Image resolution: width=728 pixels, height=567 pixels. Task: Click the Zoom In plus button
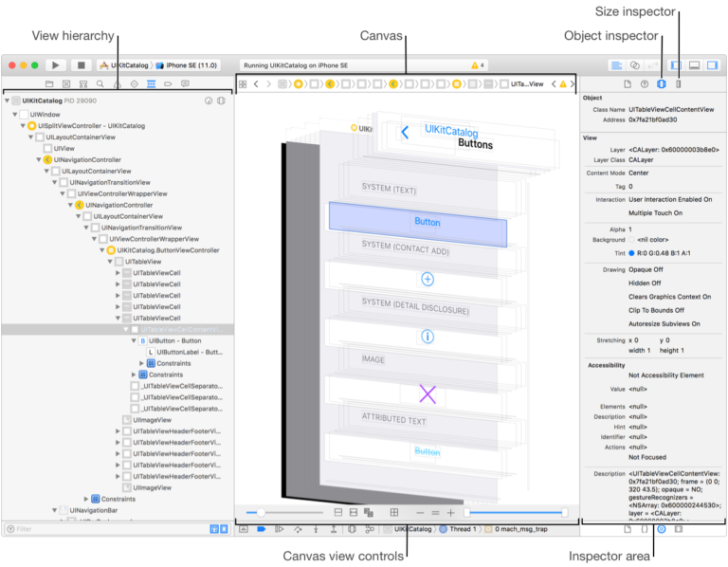450,512
